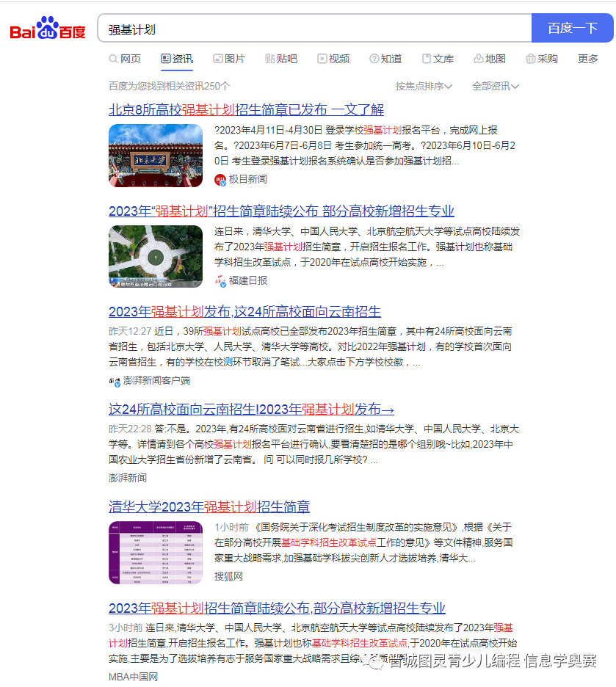Click the search box containing 强基计划
The image size is (616, 687).
[314, 28]
